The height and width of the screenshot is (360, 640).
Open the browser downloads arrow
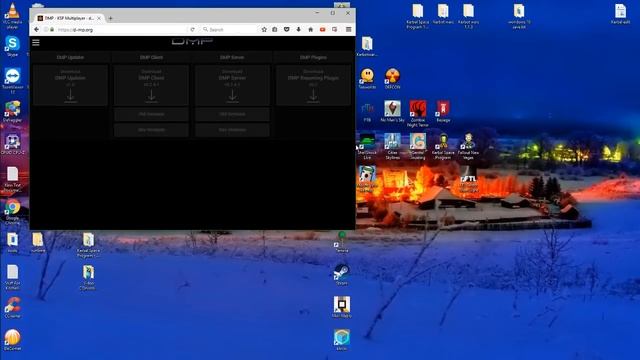click(x=298, y=30)
